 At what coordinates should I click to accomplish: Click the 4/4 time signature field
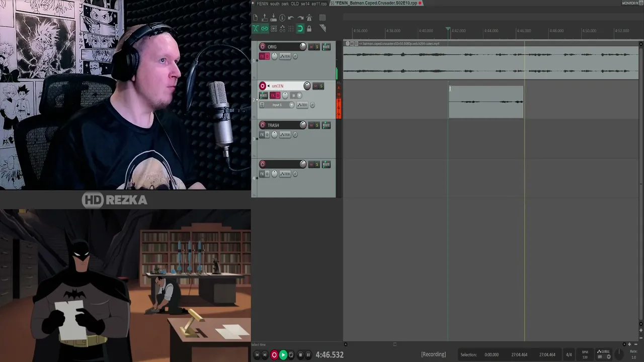(569, 354)
